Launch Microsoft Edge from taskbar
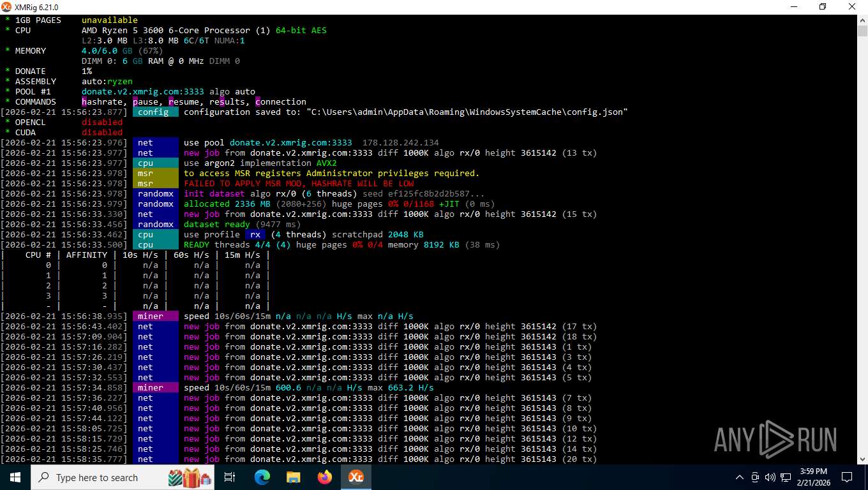The image size is (868, 490). coord(262,477)
